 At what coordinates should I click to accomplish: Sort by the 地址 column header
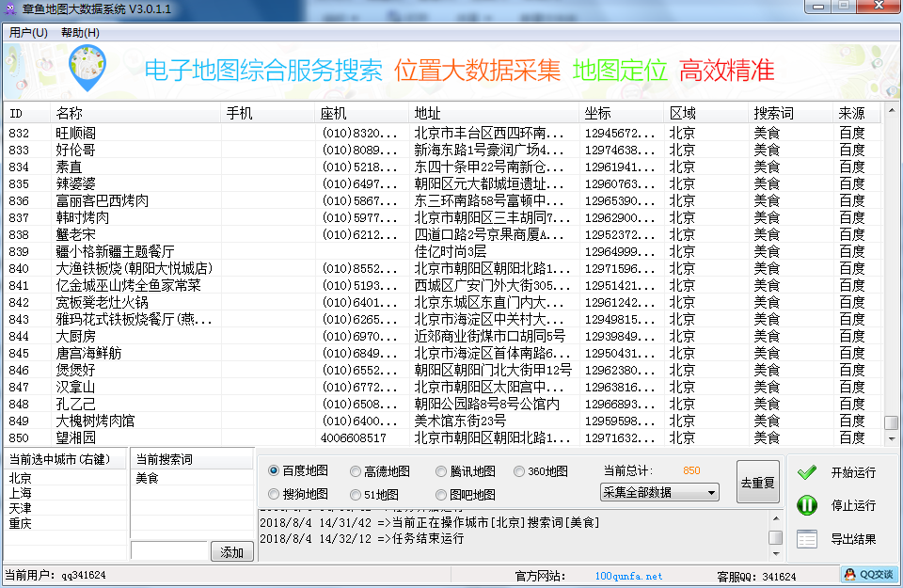tap(494, 114)
